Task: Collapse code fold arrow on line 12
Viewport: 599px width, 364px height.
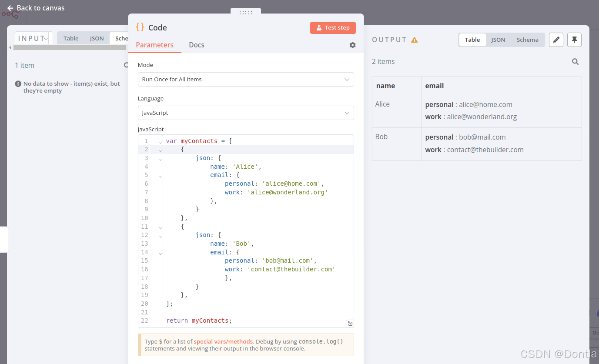Action: (x=160, y=236)
